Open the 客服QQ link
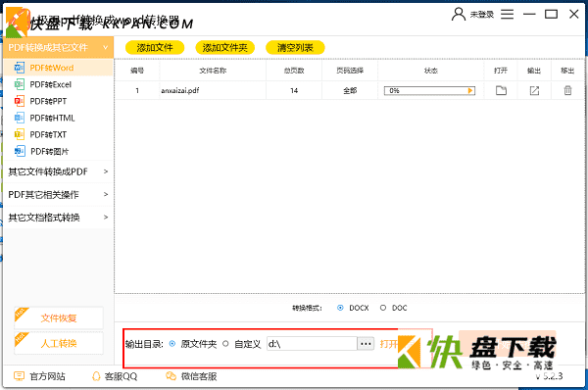The image size is (588, 390). pos(121,376)
